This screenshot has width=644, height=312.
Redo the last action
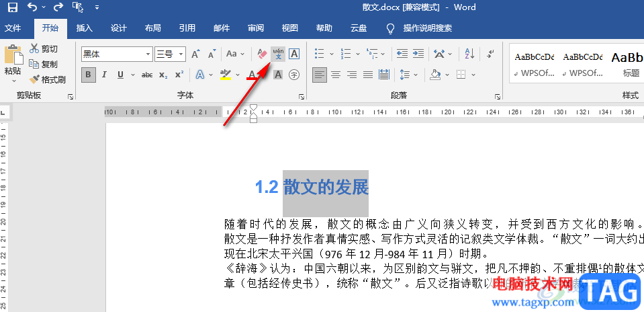coord(58,7)
